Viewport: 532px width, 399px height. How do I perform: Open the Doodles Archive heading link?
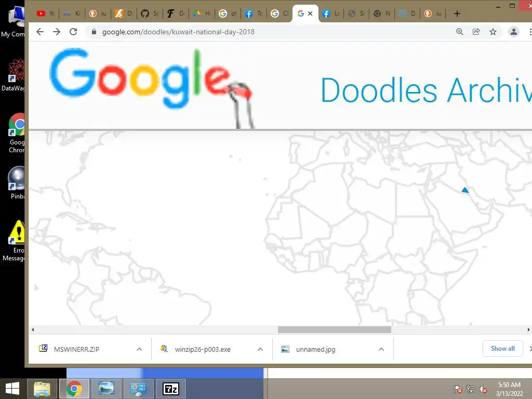(x=426, y=90)
